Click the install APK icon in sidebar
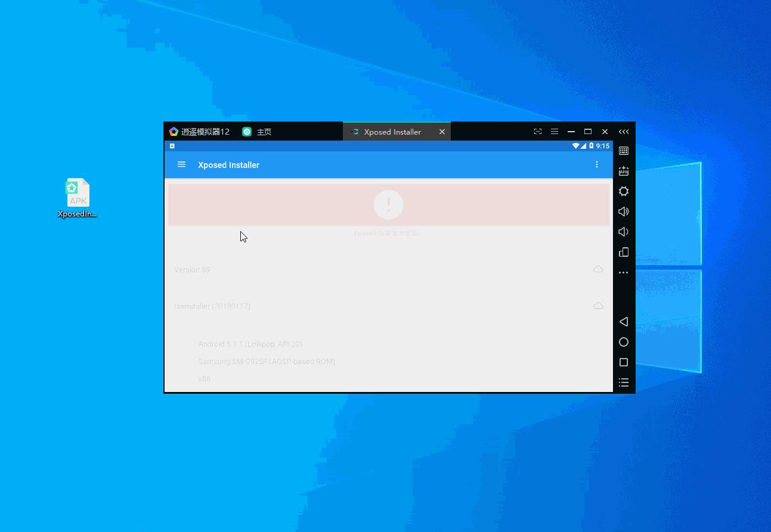The height and width of the screenshot is (532, 771). point(624,171)
